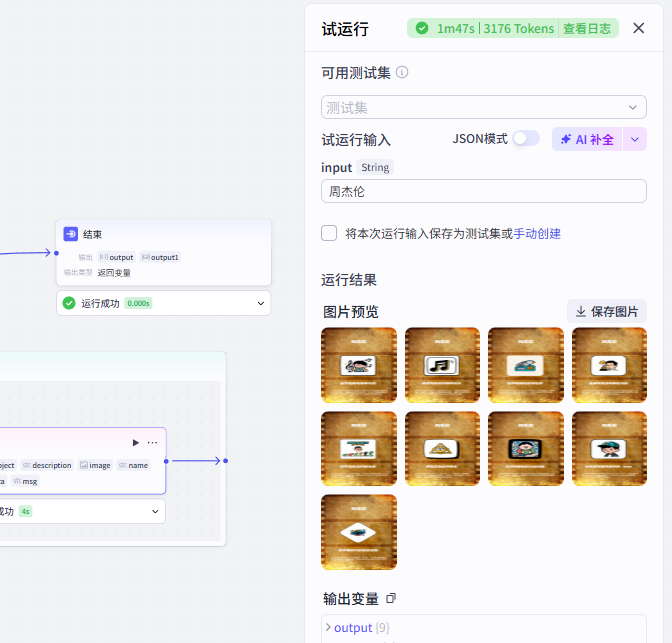672x643 pixels.
Task: Expand the 4s run result dropdown
Action: (155, 511)
